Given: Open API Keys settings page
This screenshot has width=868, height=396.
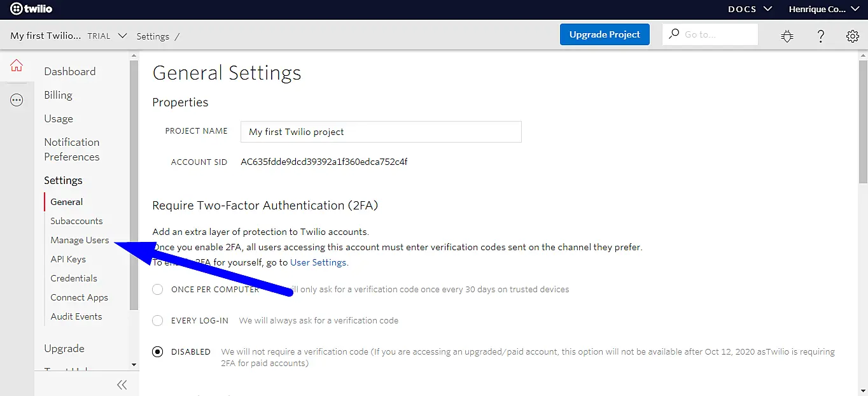Looking at the screenshot, I should point(68,259).
